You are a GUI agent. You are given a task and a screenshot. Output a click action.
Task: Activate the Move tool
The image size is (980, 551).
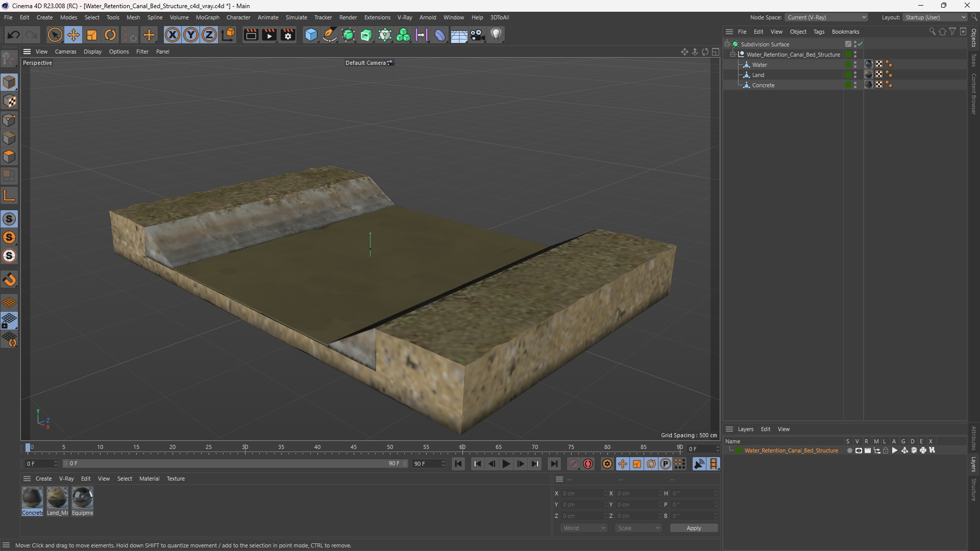click(x=73, y=35)
